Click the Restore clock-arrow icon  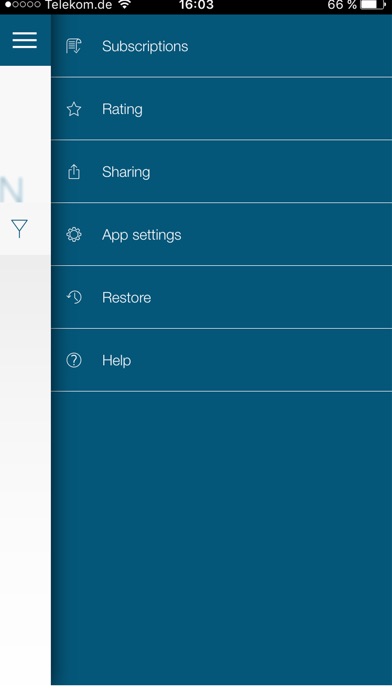(74, 297)
